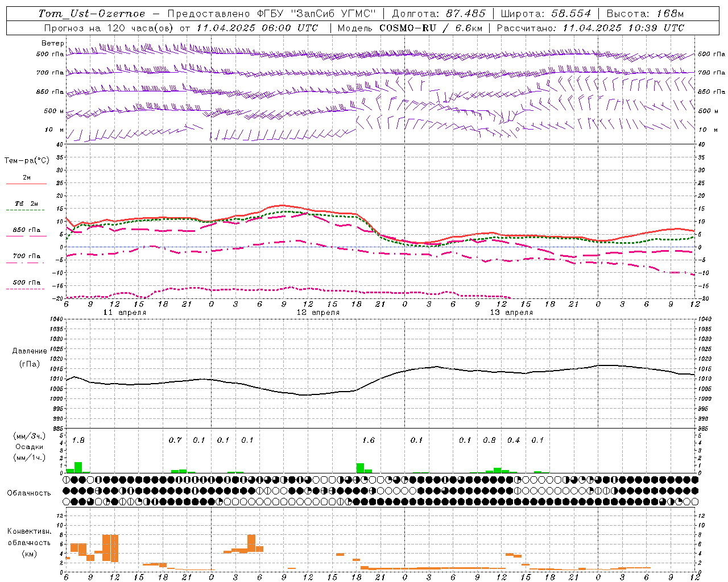The height and width of the screenshot is (582, 728).
Task: Click the 11 апреля date label
Action: click(125, 313)
